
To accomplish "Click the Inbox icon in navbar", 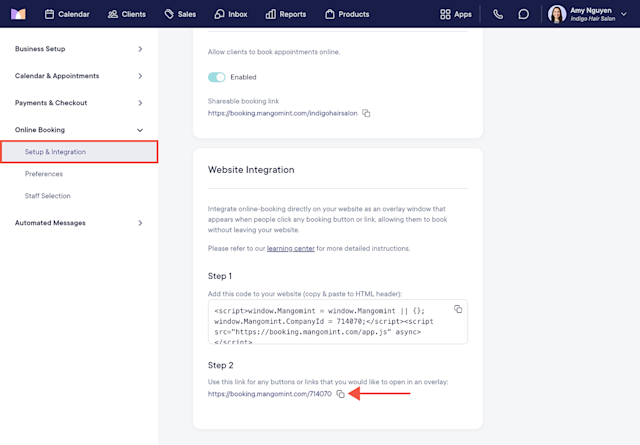I will [219, 14].
